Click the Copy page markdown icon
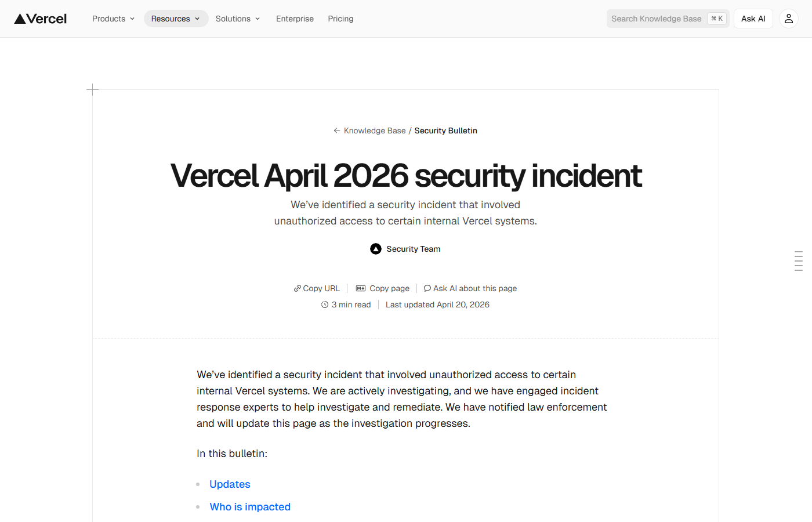This screenshot has height=522, width=812. 361,288
